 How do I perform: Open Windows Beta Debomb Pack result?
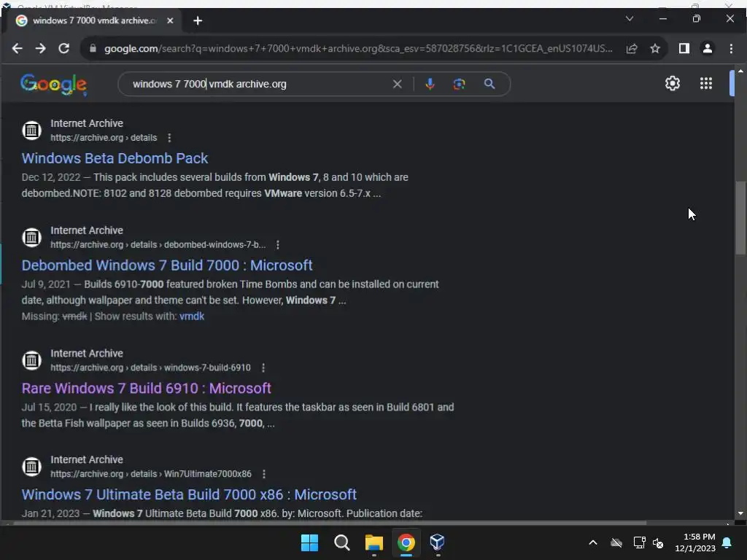[x=115, y=158]
